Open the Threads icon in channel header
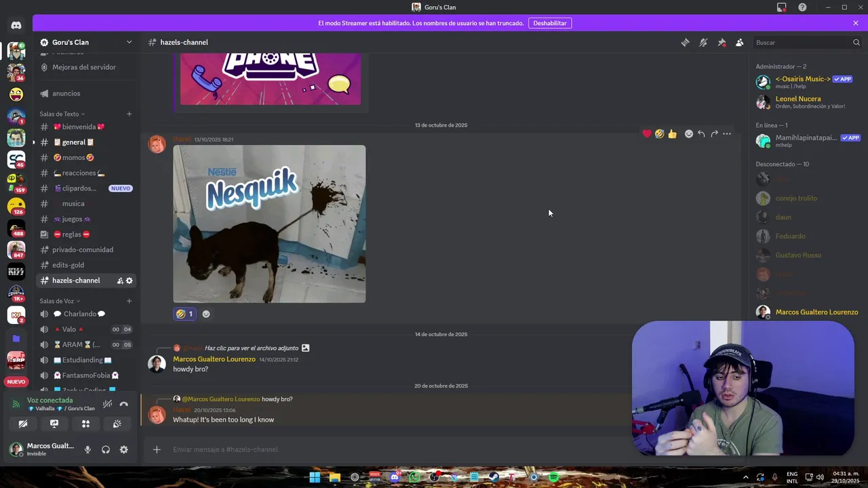Viewport: 868px width, 488px height. pos(685,42)
